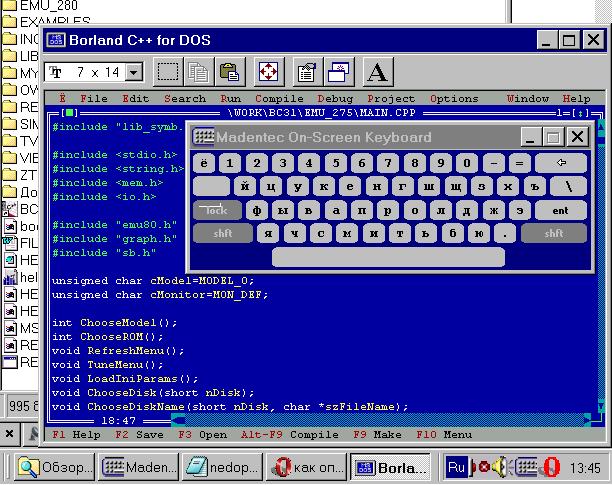Screen dimensions: 612x485
Task: Open the Project menu
Action: [x=391, y=99]
